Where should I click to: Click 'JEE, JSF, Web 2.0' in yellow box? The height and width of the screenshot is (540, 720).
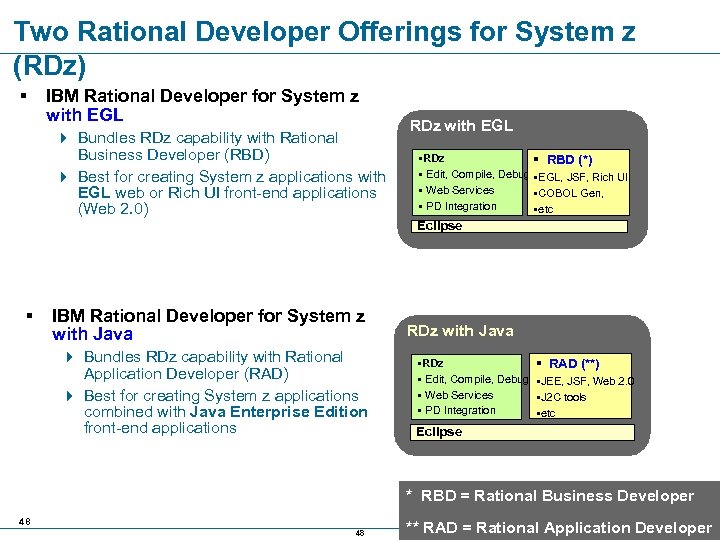(585, 381)
